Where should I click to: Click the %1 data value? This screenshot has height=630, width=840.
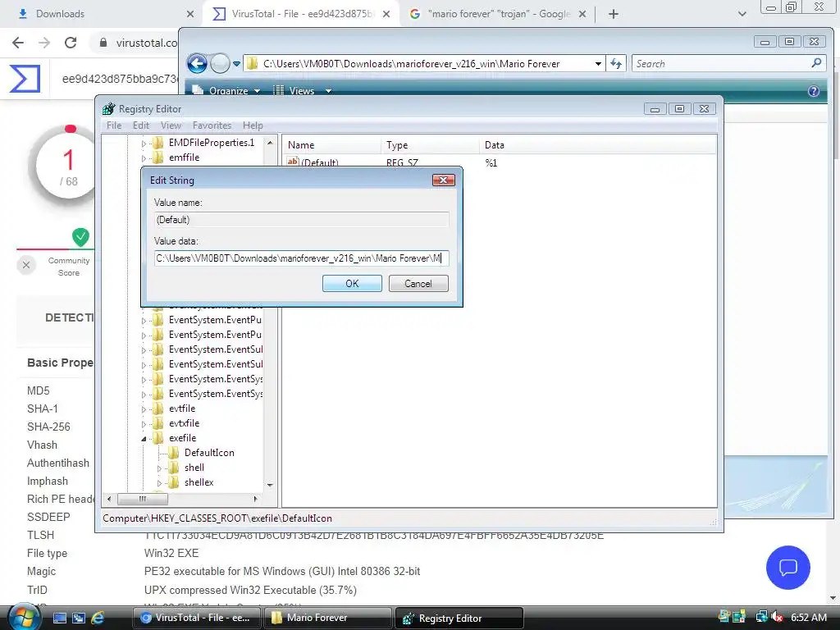491,163
